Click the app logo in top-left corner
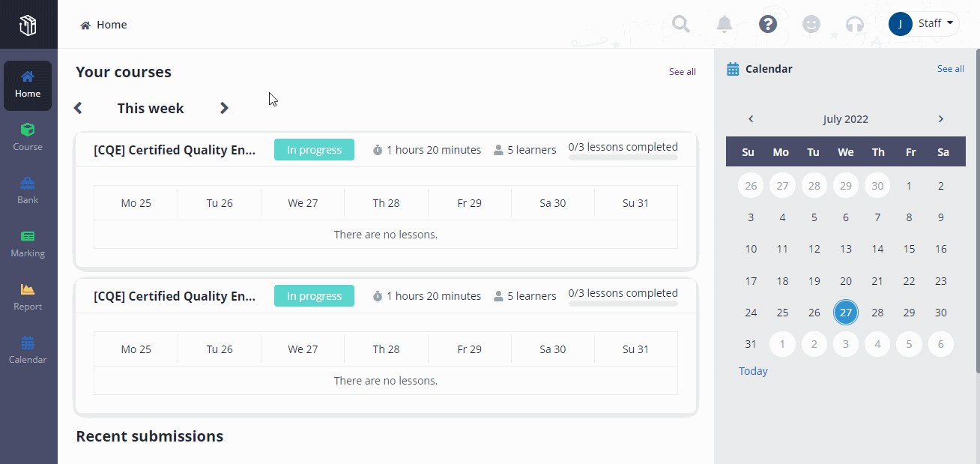980x464 pixels. coord(28,26)
